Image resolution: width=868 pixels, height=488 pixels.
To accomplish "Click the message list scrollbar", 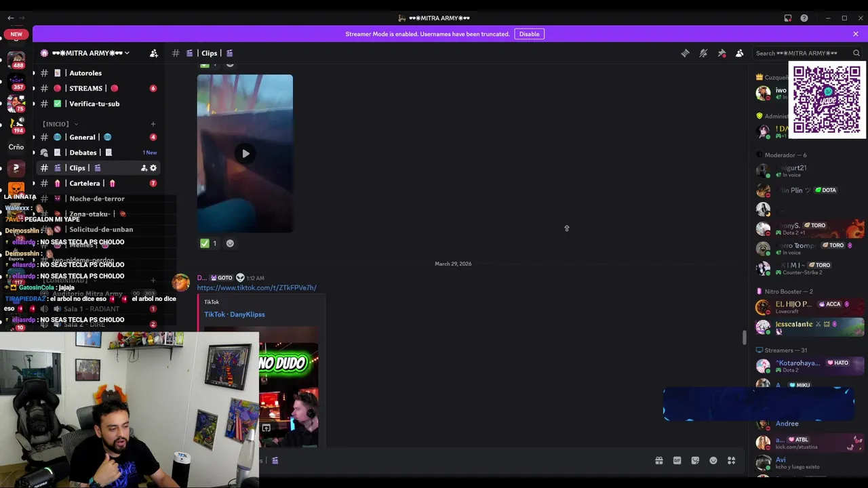I will click(745, 337).
